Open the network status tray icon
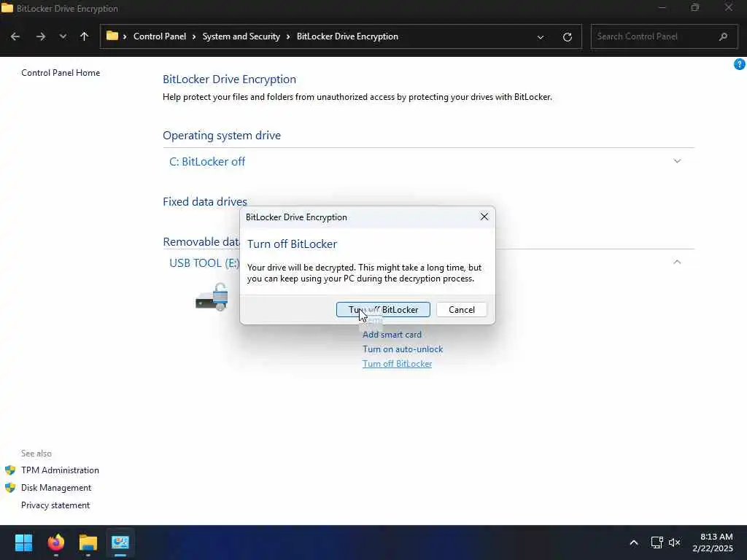Screen dimensions: 747x560 click(x=657, y=542)
